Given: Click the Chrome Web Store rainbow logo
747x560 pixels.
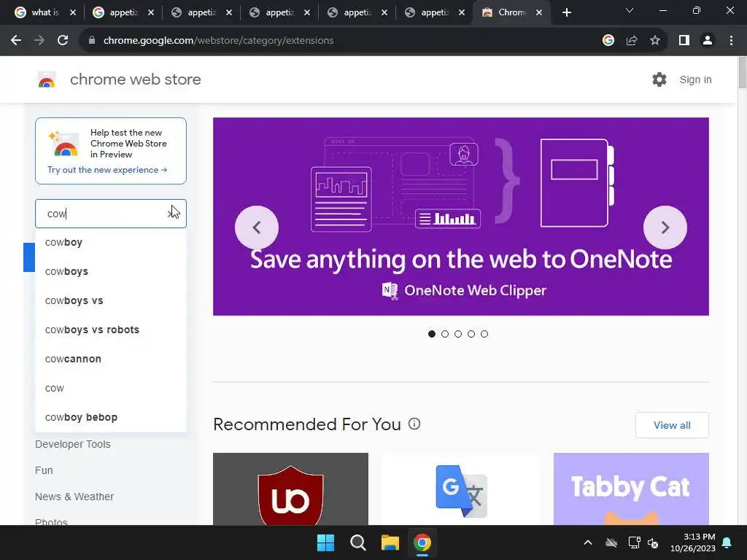Looking at the screenshot, I should click(x=47, y=79).
